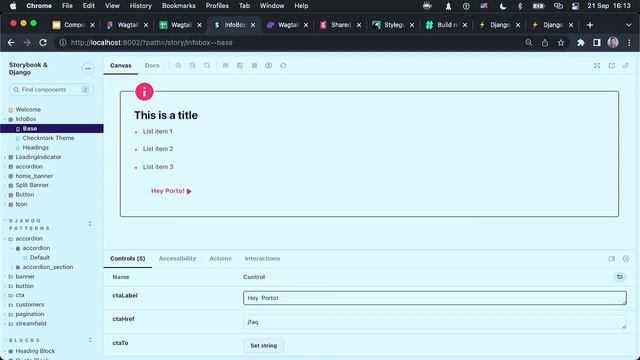Click into the ctaLabel text field

point(435,298)
